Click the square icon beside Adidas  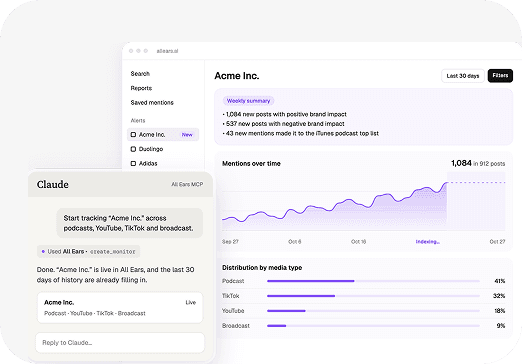click(133, 163)
